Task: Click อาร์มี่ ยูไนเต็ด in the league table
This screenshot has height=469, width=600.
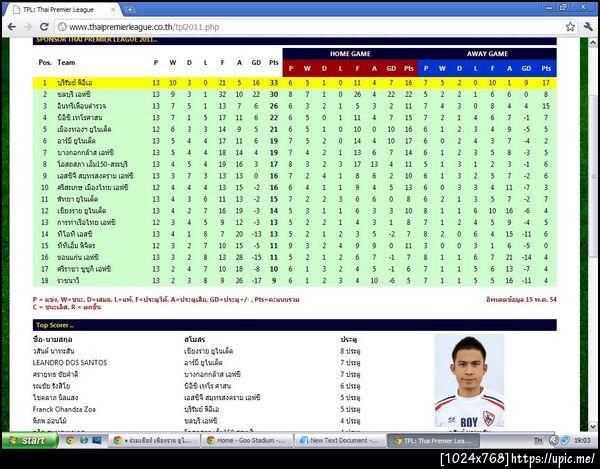Action: pyautogui.click(x=76, y=141)
